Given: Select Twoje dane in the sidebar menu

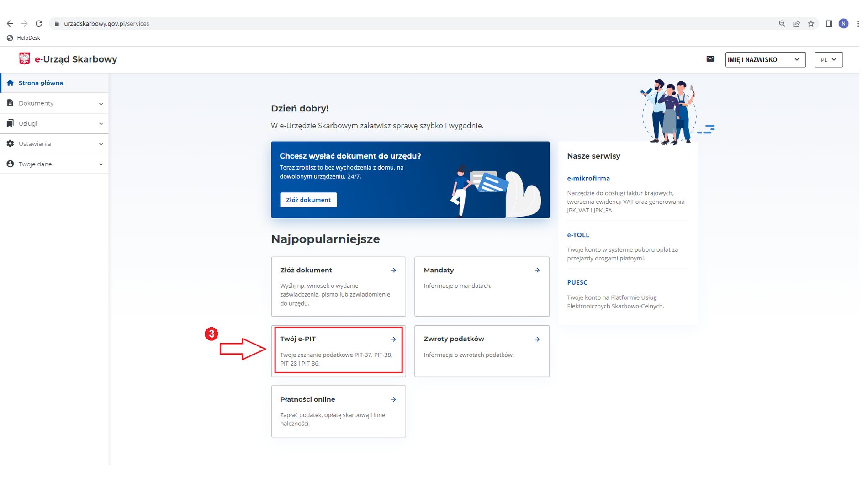Looking at the screenshot, I should click(54, 164).
